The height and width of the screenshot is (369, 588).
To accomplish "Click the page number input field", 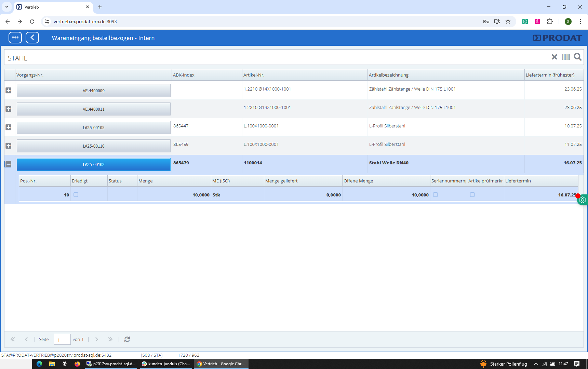I will coord(62,339).
